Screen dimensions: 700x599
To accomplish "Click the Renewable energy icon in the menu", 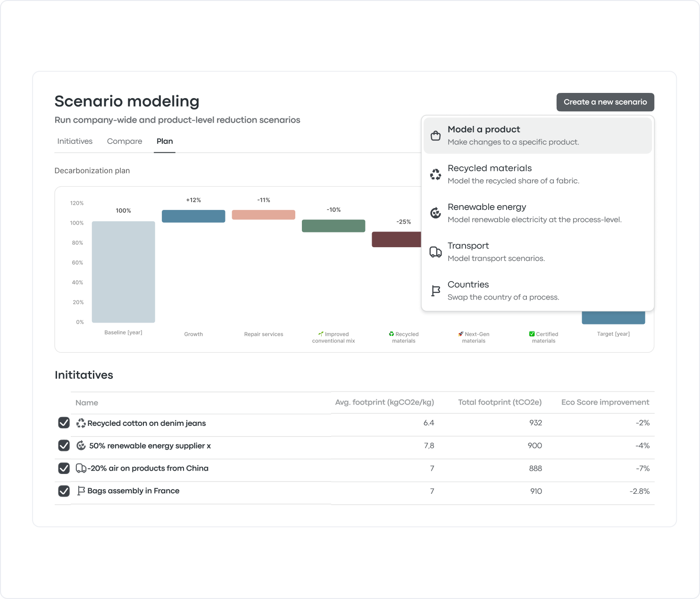I will click(x=435, y=213).
